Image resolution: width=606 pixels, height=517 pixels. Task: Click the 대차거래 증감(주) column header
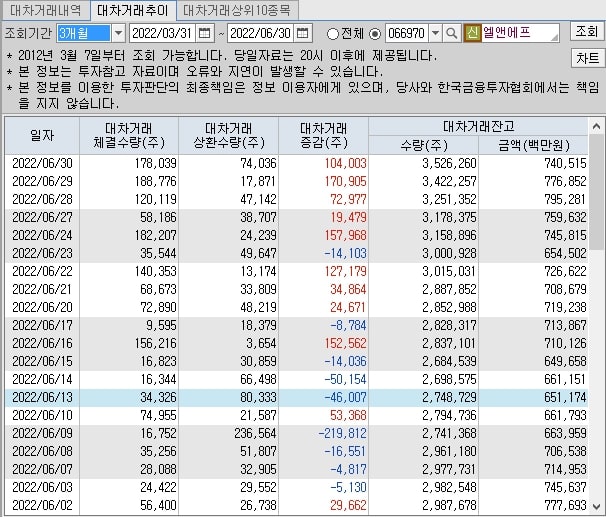pos(323,136)
